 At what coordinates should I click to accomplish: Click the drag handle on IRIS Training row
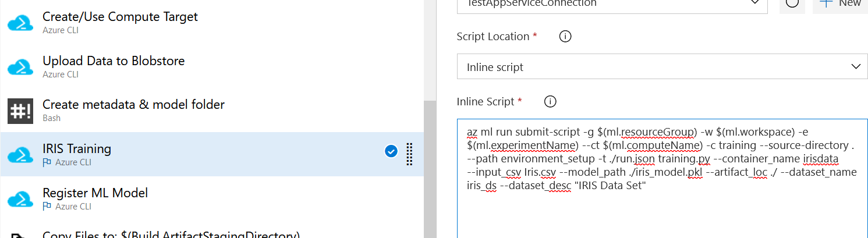(x=409, y=154)
